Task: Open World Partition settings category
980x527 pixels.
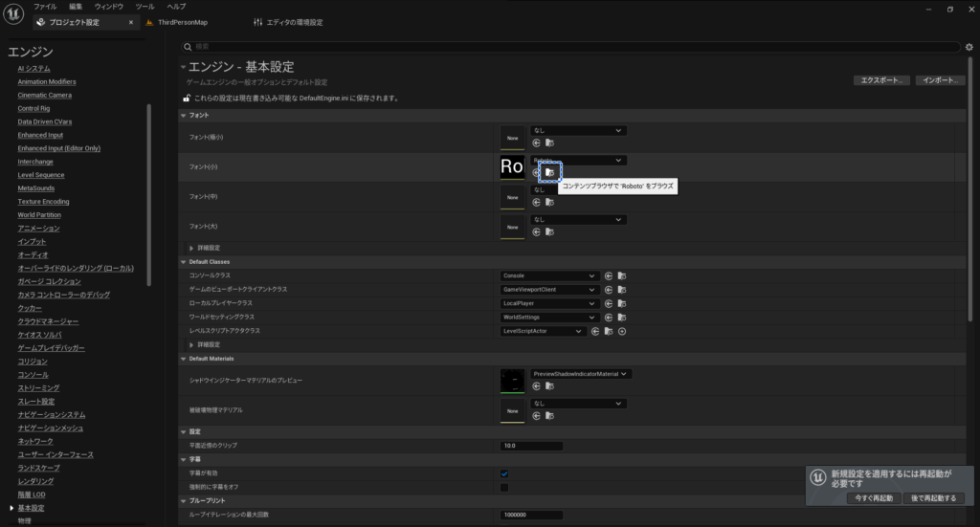Action: pyautogui.click(x=39, y=215)
